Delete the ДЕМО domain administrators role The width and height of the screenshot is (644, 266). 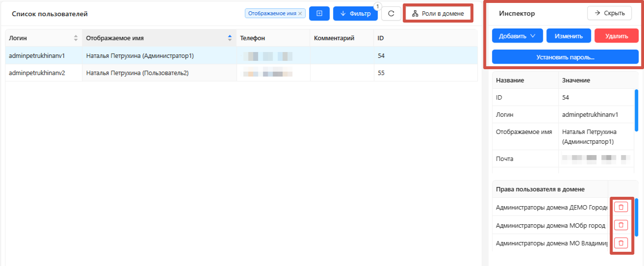coord(621,207)
